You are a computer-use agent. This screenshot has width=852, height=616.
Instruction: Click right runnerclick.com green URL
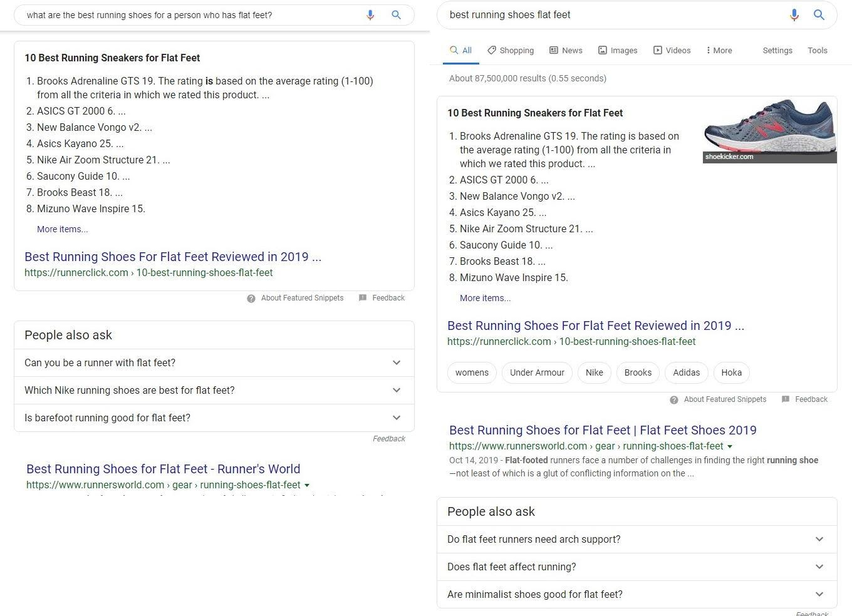point(571,342)
